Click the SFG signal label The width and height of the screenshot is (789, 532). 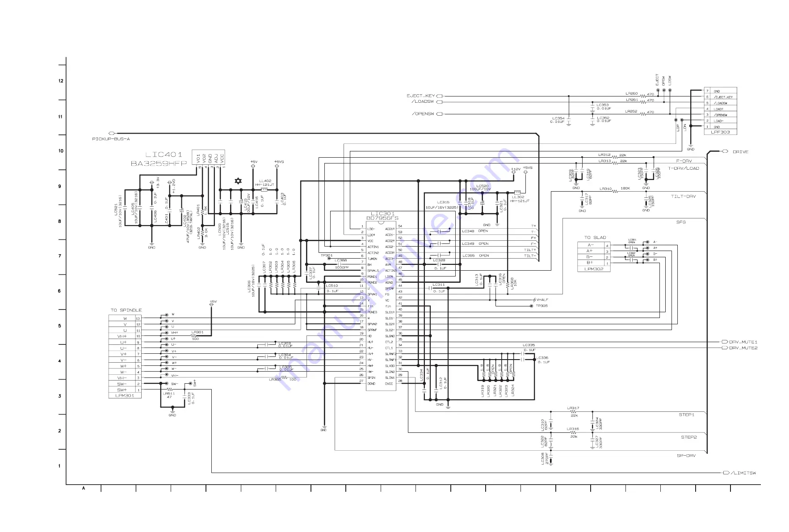tap(680, 222)
